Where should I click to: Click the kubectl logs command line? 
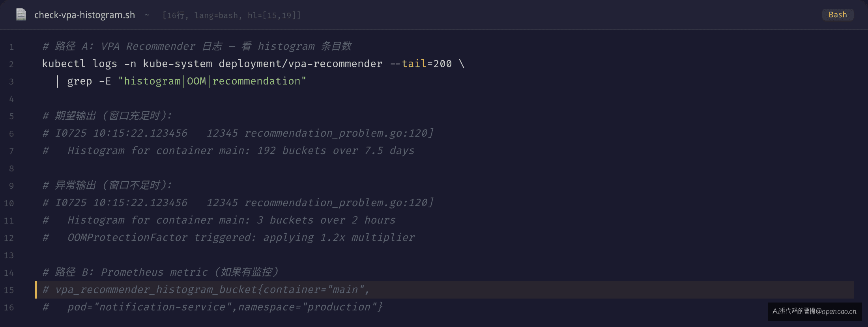(x=253, y=64)
